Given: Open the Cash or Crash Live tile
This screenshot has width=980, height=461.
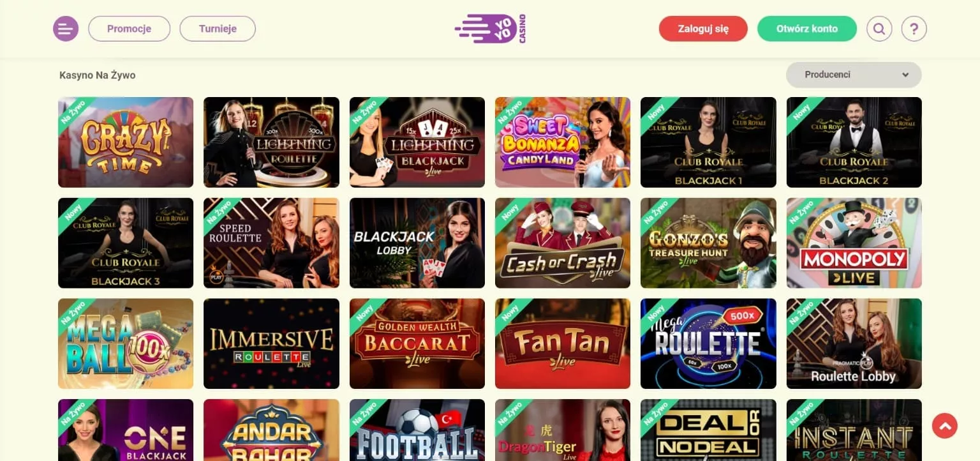Looking at the screenshot, I should tap(563, 243).
